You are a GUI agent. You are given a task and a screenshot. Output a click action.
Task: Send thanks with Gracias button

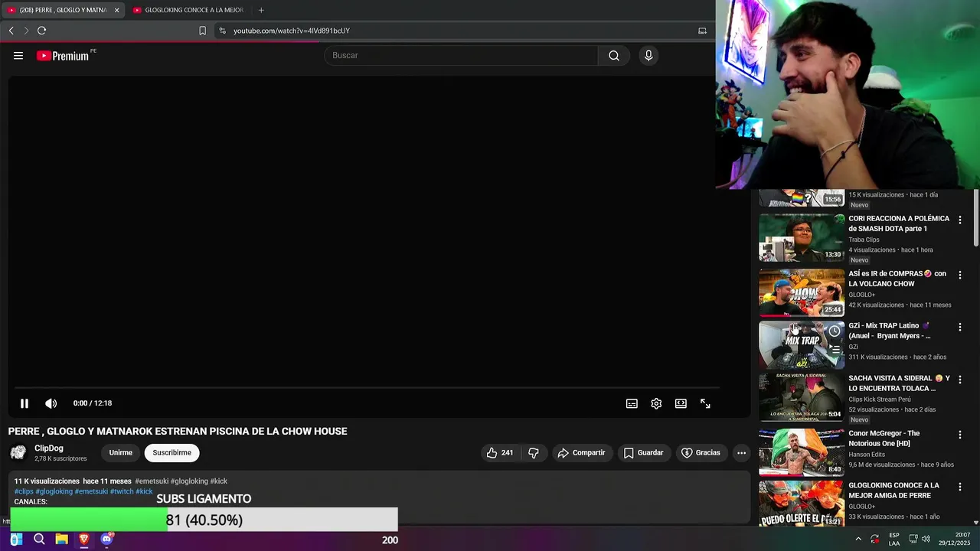(701, 453)
